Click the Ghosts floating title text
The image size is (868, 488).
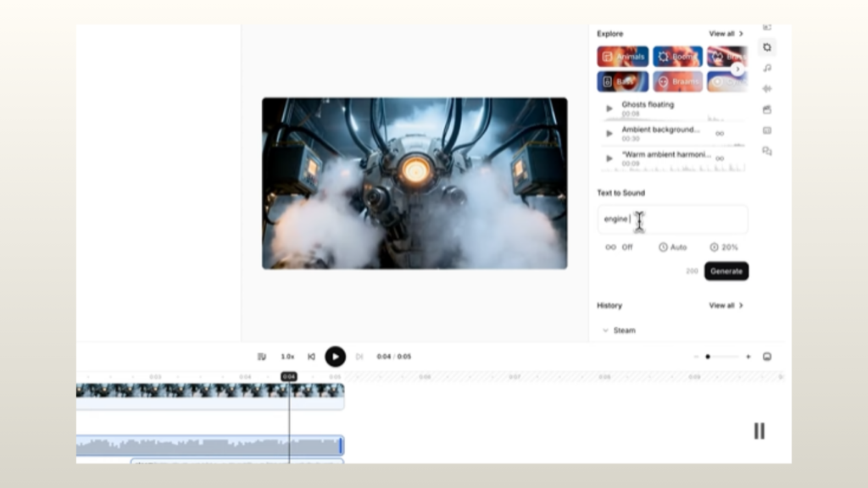[x=648, y=104]
